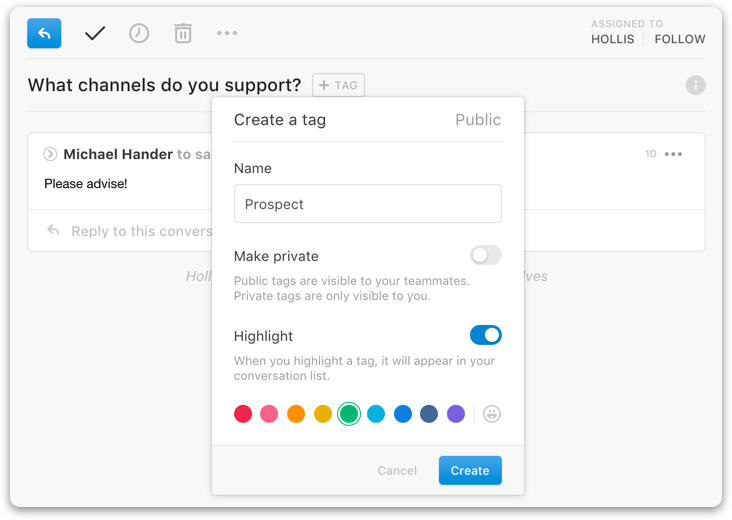This screenshot has width=732, height=520.
Task: Mark conversation done with checkmark icon
Action: 95,33
